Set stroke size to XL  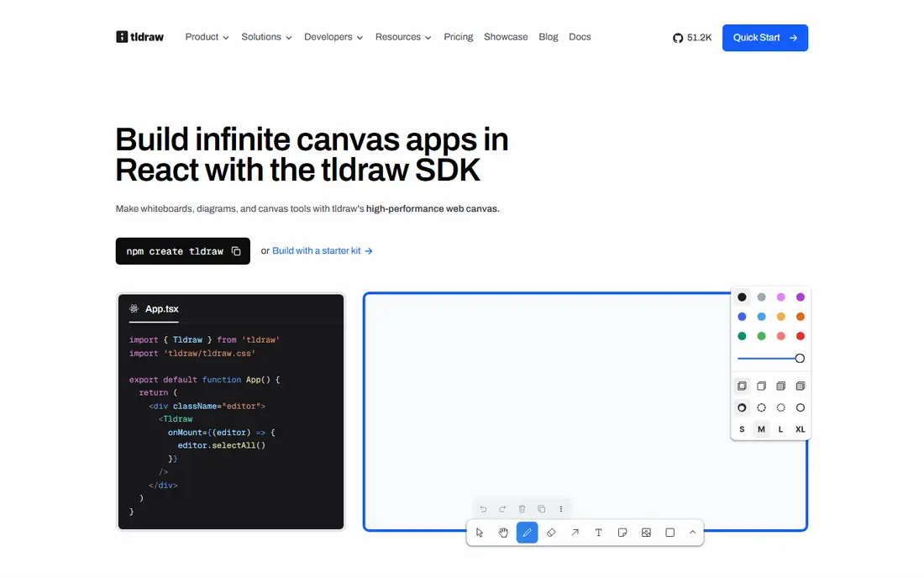(801, 429)
